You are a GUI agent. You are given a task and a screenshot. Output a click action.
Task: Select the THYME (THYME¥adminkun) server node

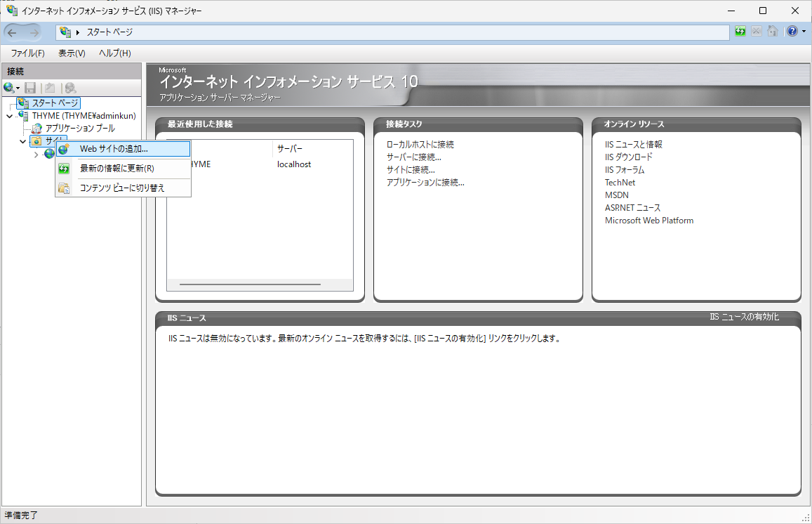[x=84, y=116]
